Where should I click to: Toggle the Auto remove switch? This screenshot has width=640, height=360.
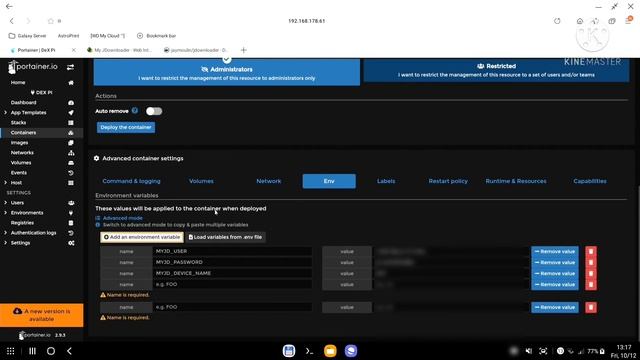pyautogui.click(x=154, y=111)
